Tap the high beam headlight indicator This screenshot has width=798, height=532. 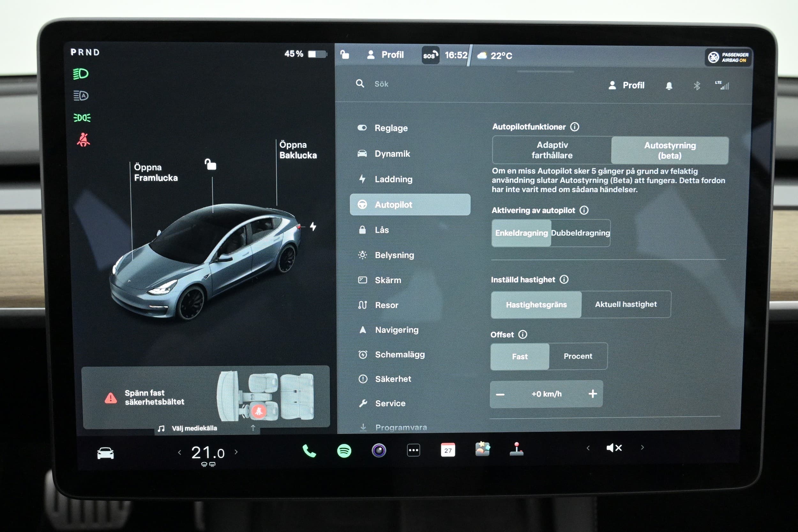point(81,74)
